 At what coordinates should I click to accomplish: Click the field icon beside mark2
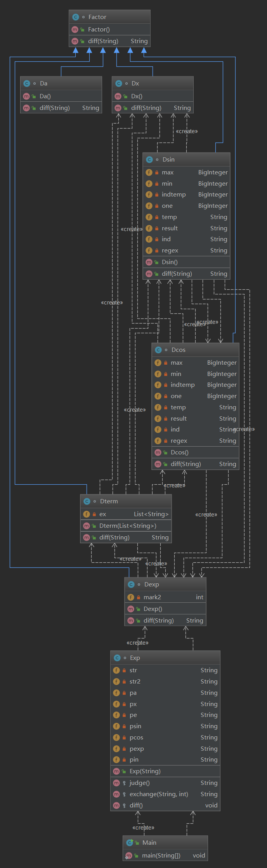tap(131, 597)
